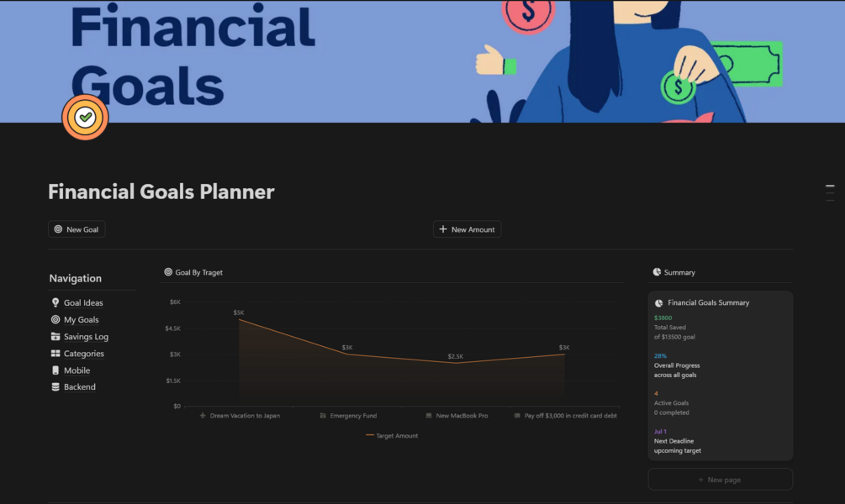Toggle the Target Amount legend item

[392, 436]
